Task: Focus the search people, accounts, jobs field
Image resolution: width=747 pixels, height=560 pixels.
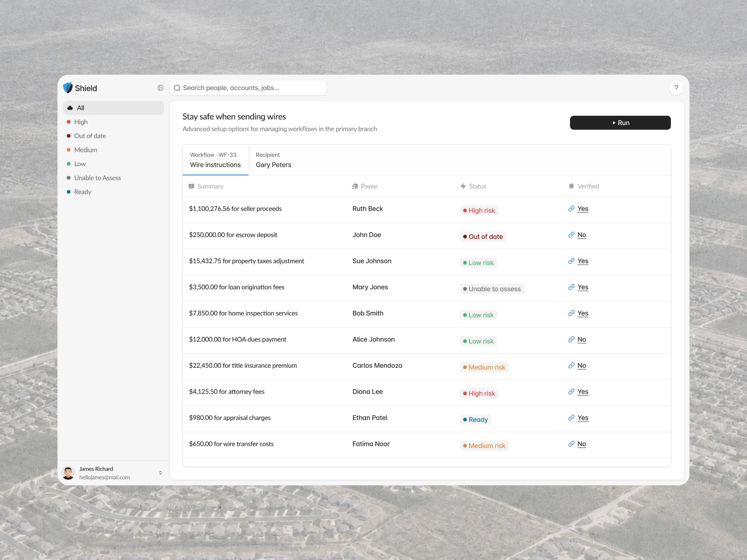Action: pos(248,88)
